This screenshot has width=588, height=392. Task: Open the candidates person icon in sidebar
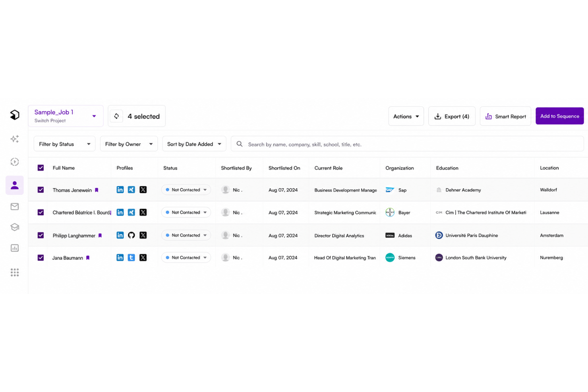[15, 185]
